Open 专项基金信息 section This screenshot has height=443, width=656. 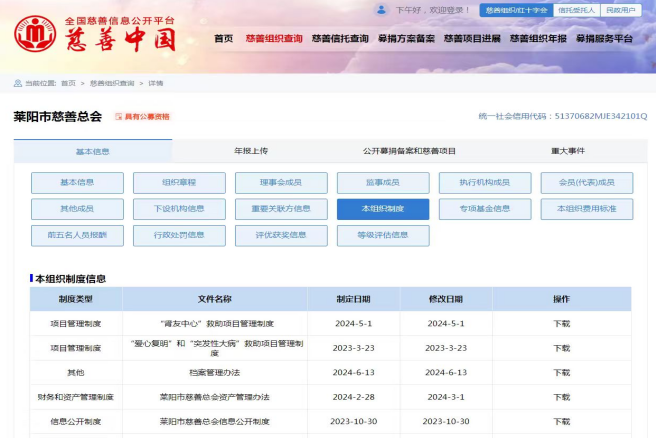click(x=485, y=209)
